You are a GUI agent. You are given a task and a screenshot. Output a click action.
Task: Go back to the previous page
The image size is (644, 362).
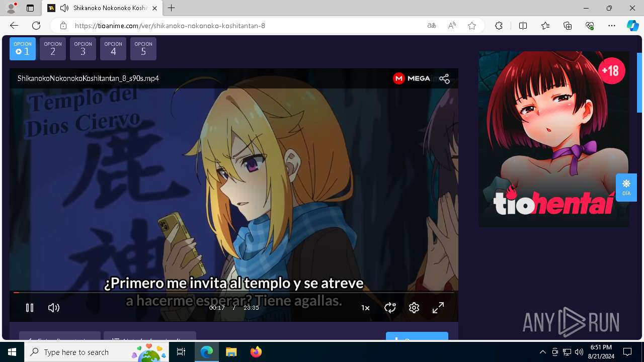(14, 26)
